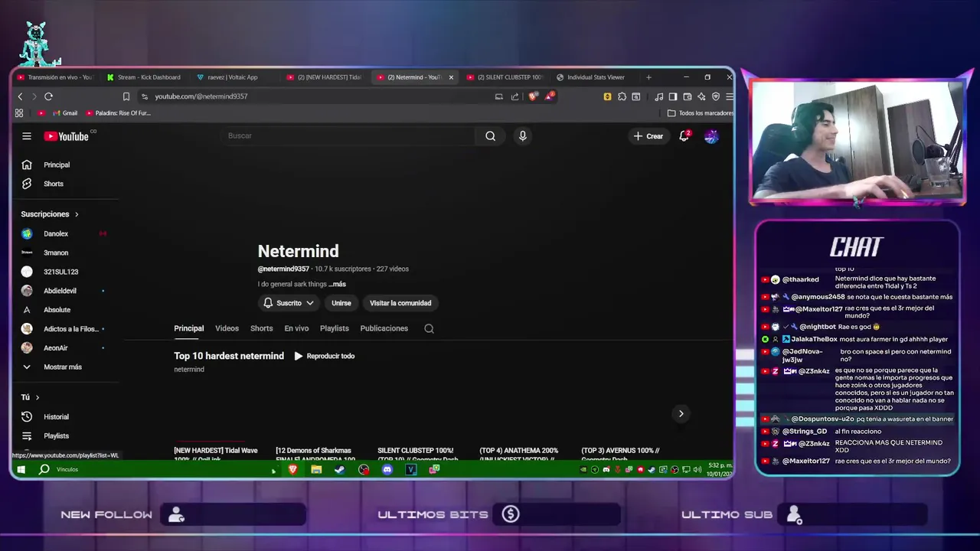The image size is (980, 551).
Task: Open the Publicaciones channel tab
Action: [x=384, y=328]
